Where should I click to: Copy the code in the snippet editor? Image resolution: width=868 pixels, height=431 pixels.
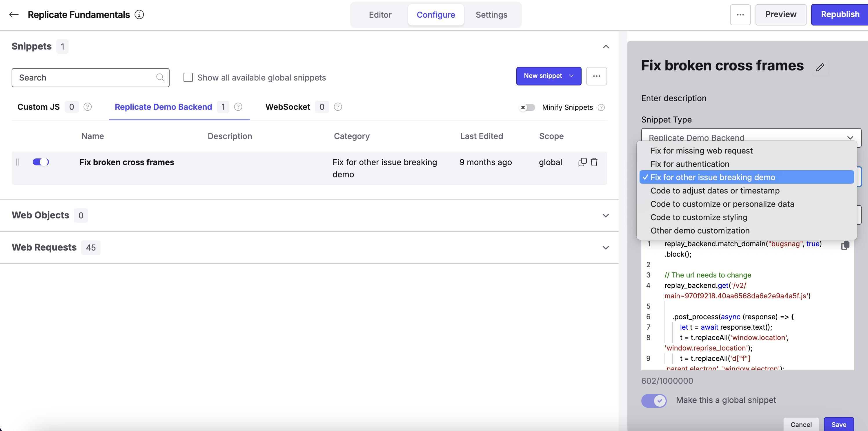[x=845, y=245]
